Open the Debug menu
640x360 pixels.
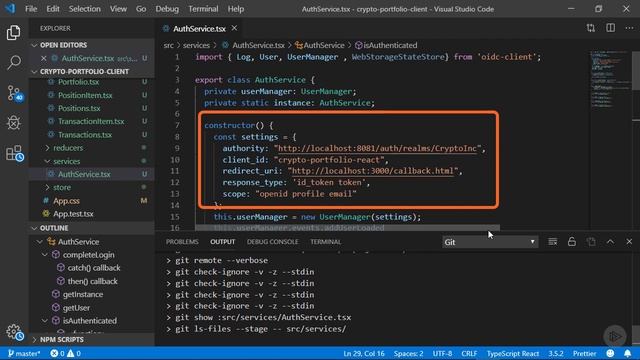(167, 9)
